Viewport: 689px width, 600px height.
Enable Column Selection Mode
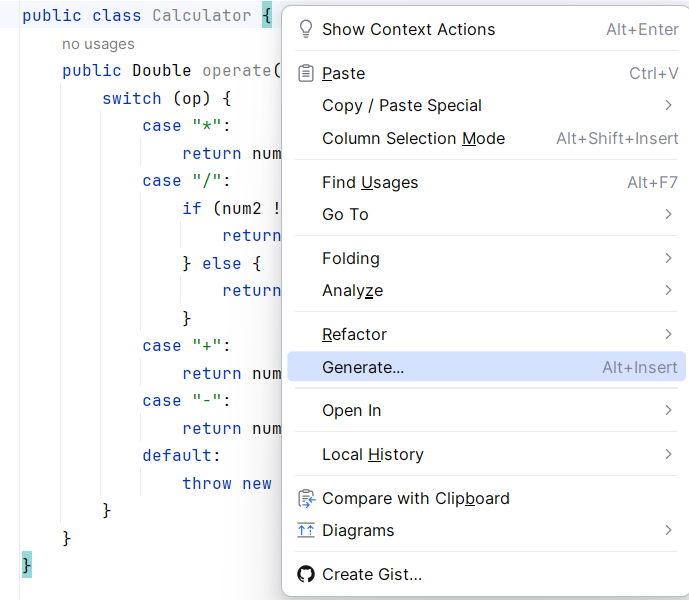(486, 138)
